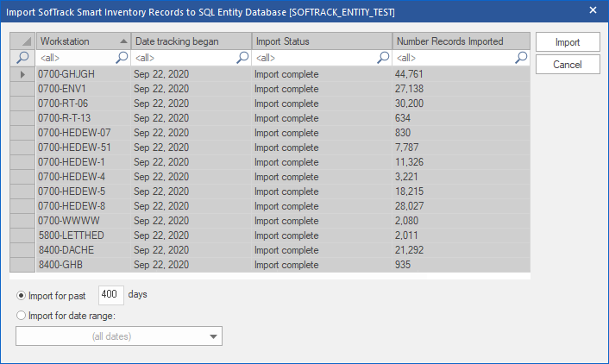This screenshot has width=609, height=364.
Task: Click the Sep 22, 2020 date for 0700-WWWW
Action: pyautogui.click(x=191, y=221)
